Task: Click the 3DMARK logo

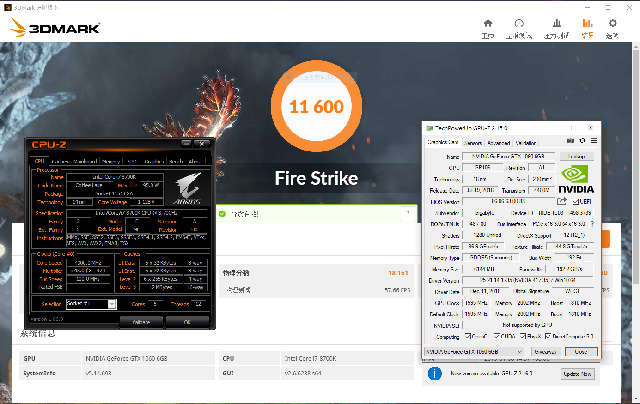Action: pos(55,28)
